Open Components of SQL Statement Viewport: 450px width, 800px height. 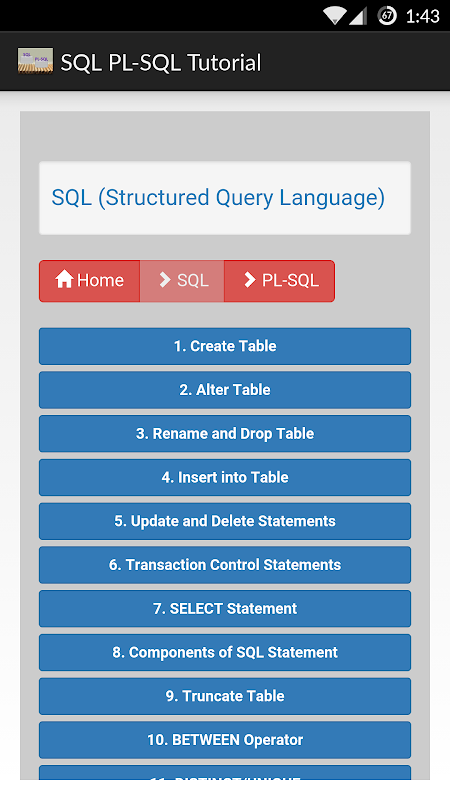[x=225, y=653]
